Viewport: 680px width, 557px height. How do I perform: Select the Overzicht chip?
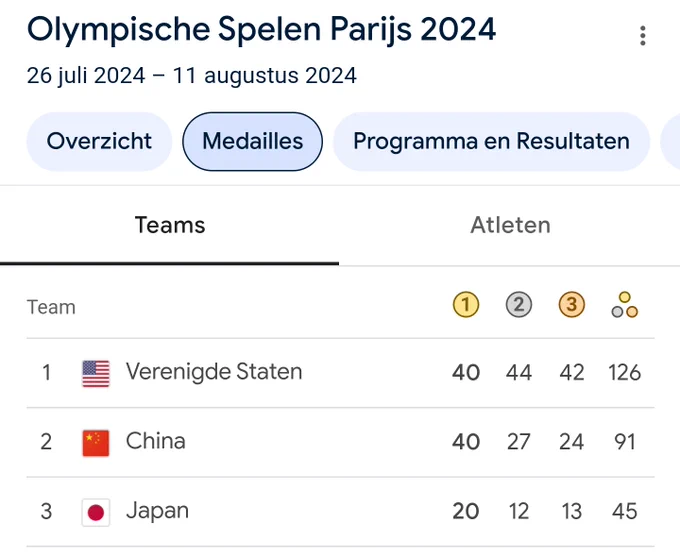click(x=99, y=141)
